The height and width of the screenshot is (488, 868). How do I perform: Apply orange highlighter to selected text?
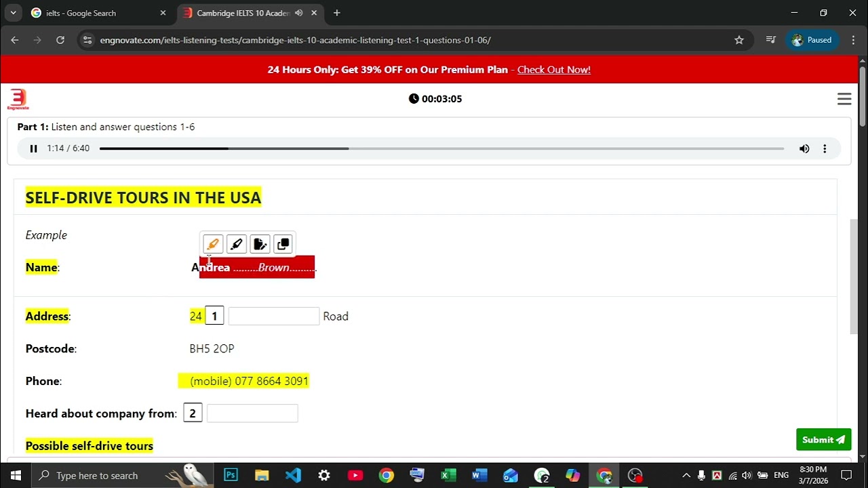tap(212, 244)
